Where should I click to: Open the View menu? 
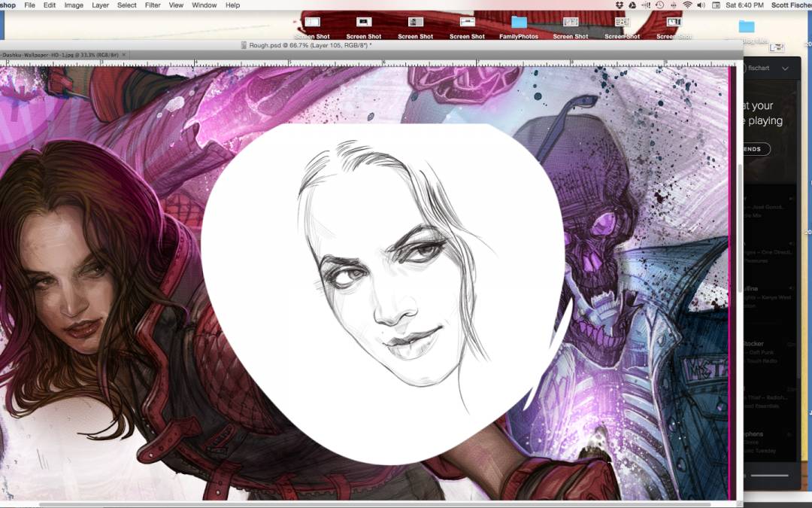click(176, 5)
